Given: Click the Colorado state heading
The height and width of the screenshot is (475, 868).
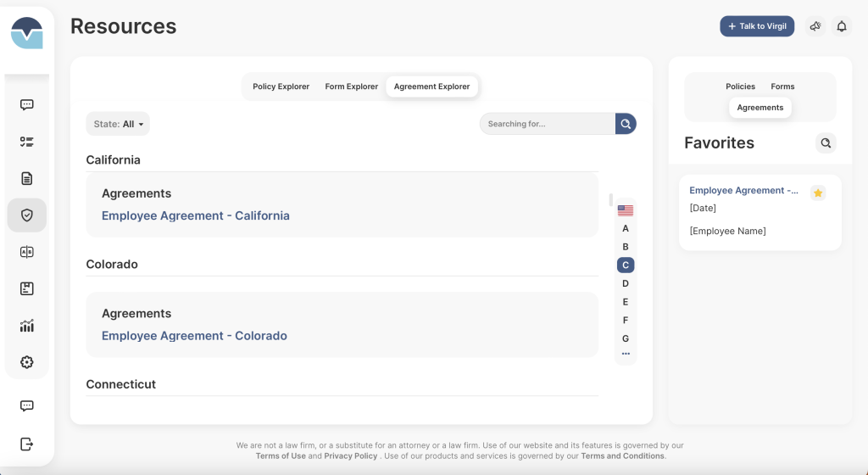Looking at the screenshot, I should point(112,264).
